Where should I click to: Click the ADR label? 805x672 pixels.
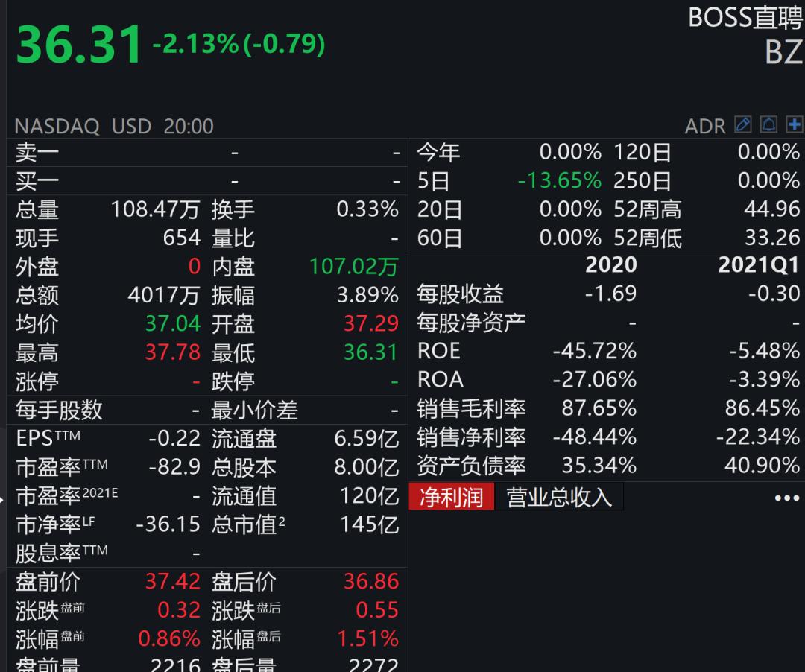pyautogui.click(x=705, y=126)
